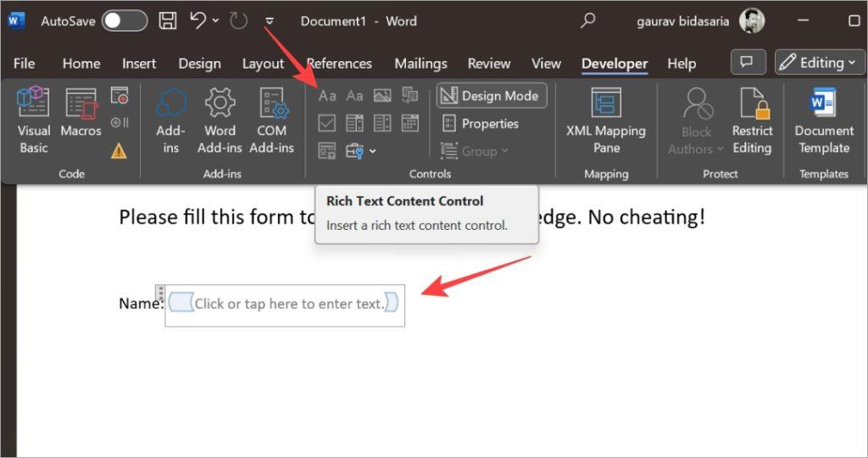Insert Plain Text Content Control

point(354,96)
